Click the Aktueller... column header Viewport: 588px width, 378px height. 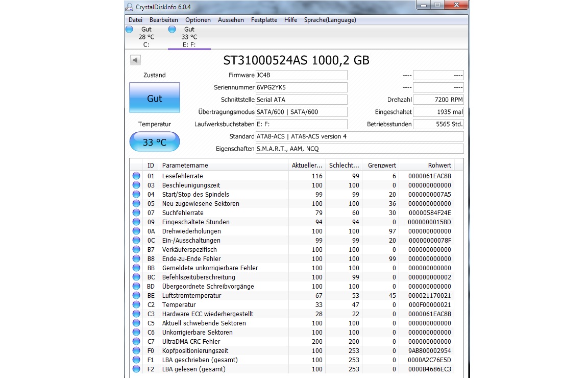click(306, 165)
